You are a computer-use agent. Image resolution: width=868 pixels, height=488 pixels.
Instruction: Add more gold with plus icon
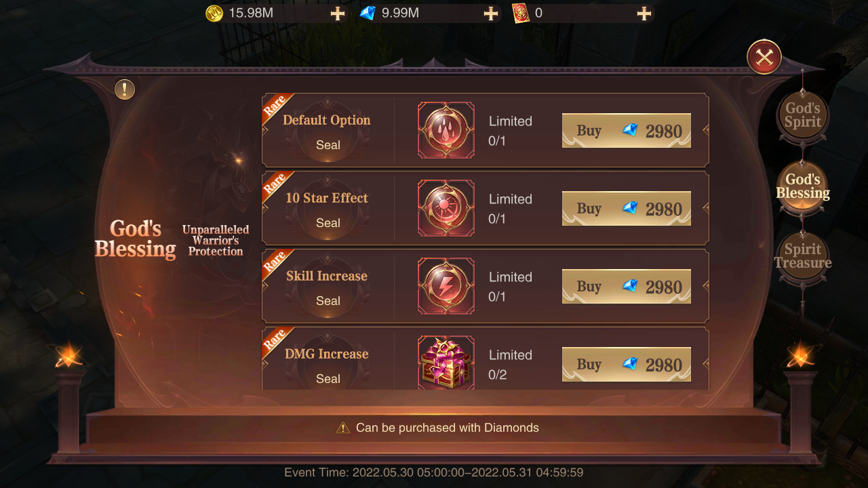[338, 14]
